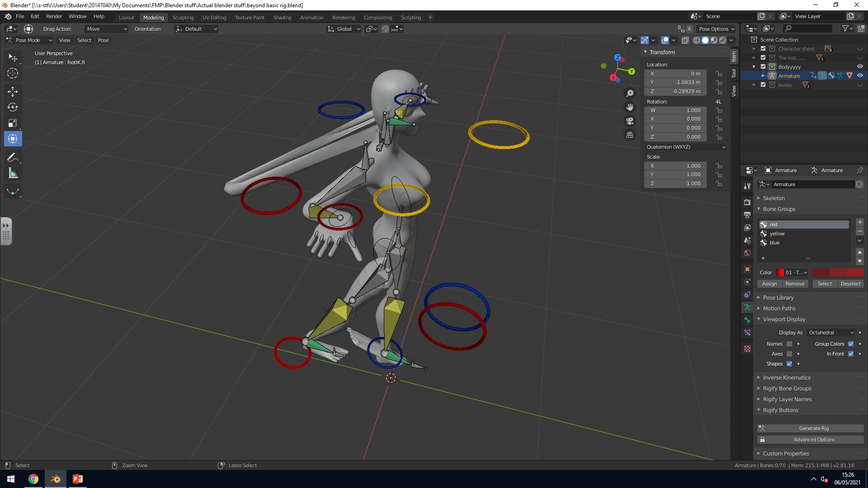Open Bone Constraints properties tab icon

coord(747,333)
